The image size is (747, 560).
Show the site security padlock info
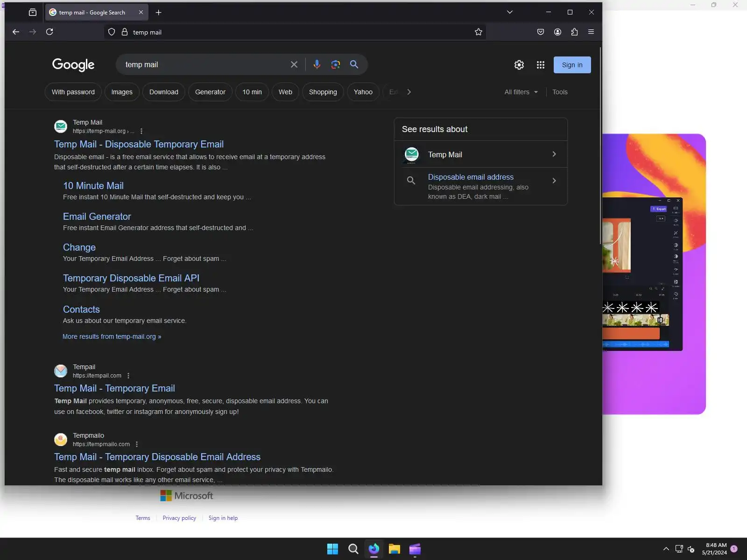pyautogui.click(x=125, y=32)
